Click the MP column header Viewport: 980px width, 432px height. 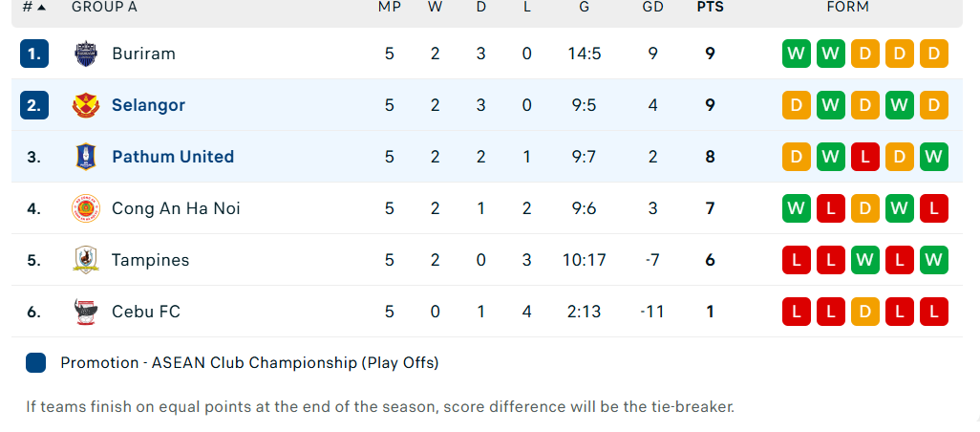[x=389, y=8]
